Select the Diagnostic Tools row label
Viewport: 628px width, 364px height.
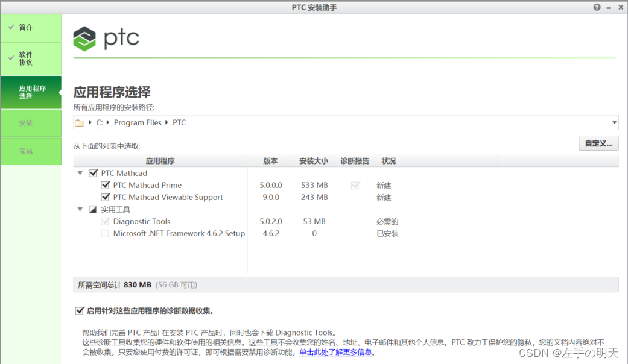click(x=141, y=221)
